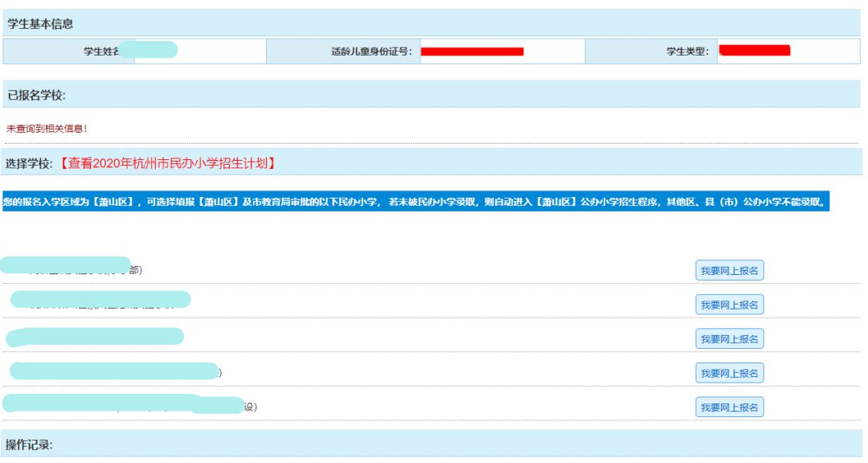The height and width of the screenshot is (463, 868).
Task: Click the 操作记录 section header
Action: (x=30, y=445)
